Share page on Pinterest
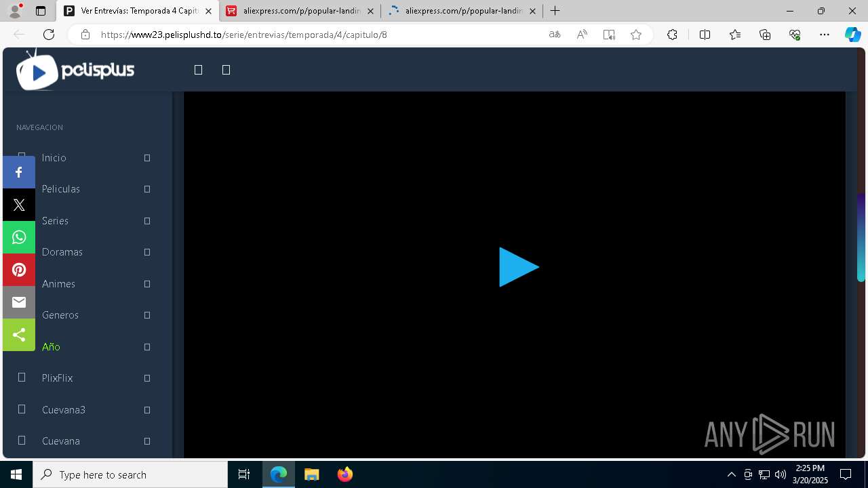The width and height of the screenshot is (868, 488). click(19, 270)
